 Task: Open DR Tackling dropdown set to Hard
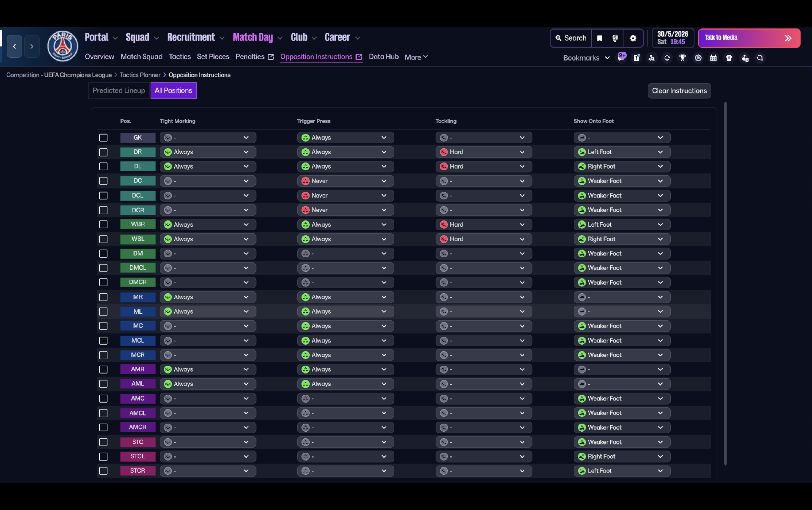tap(483, 152)
